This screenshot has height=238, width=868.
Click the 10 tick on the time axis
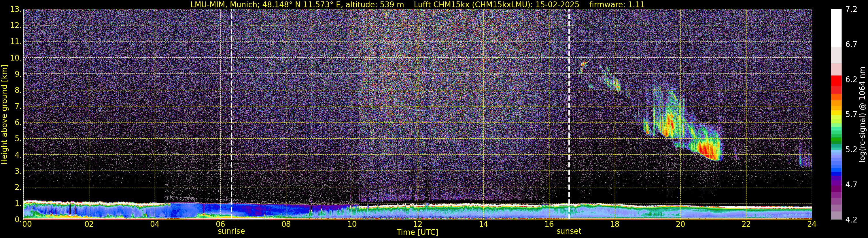[x=352, y=224]
